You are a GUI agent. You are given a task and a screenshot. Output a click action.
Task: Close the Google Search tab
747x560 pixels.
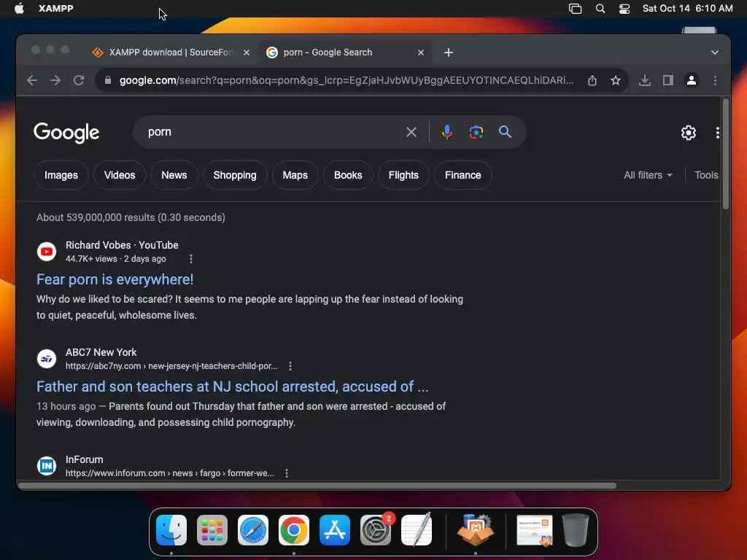point(421,52)
